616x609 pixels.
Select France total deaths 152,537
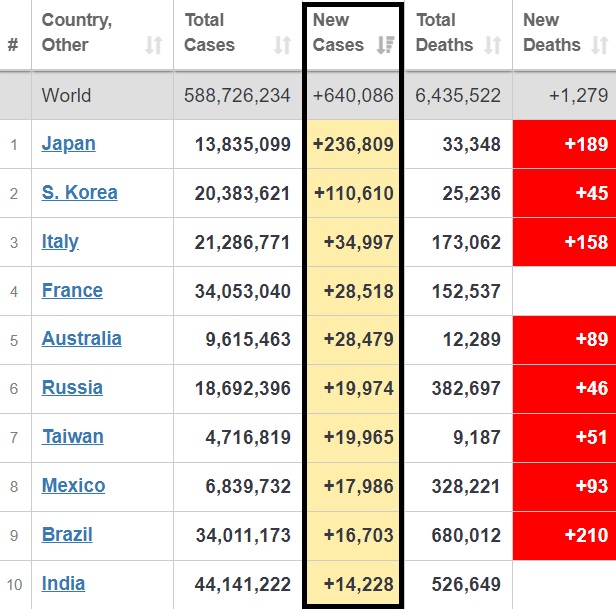(x=466, y=291)
